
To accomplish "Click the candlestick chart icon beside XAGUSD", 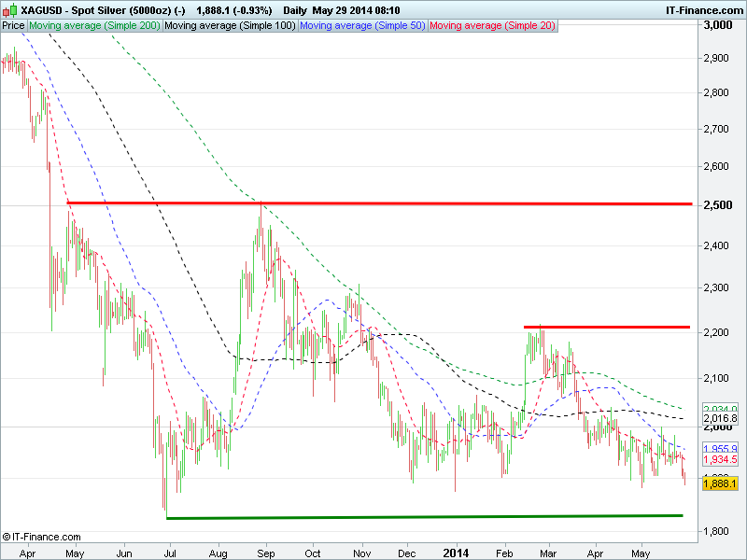I will coord(10,9).
